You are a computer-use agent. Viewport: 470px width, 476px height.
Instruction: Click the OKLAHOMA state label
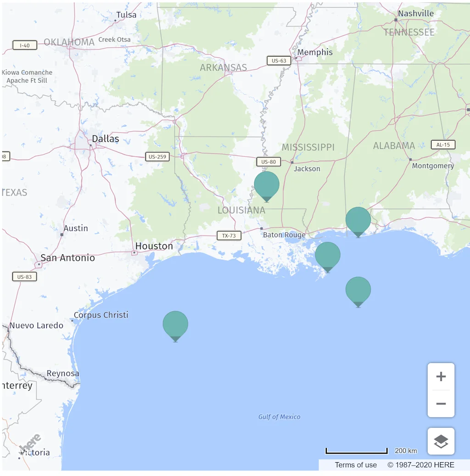coord(69,42)
